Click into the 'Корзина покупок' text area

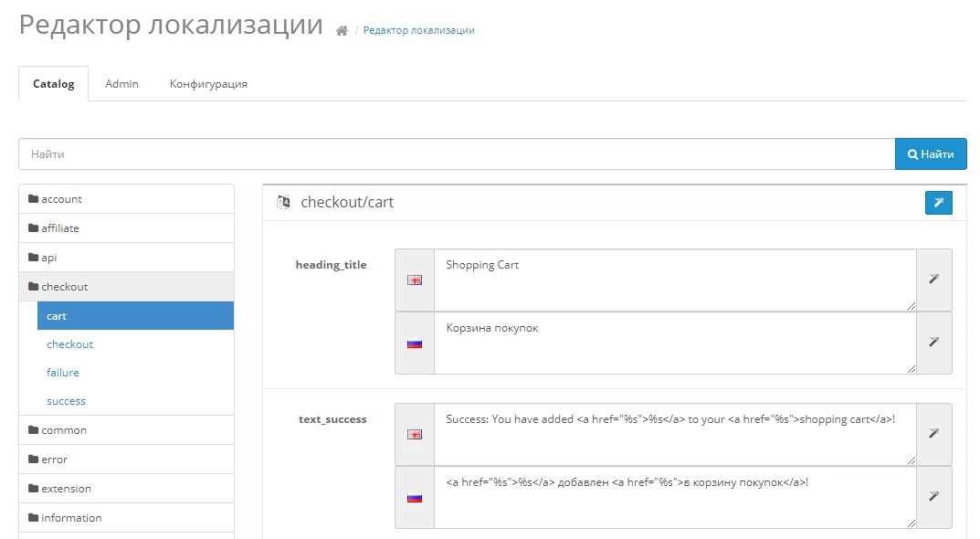(x=675, y=343)
